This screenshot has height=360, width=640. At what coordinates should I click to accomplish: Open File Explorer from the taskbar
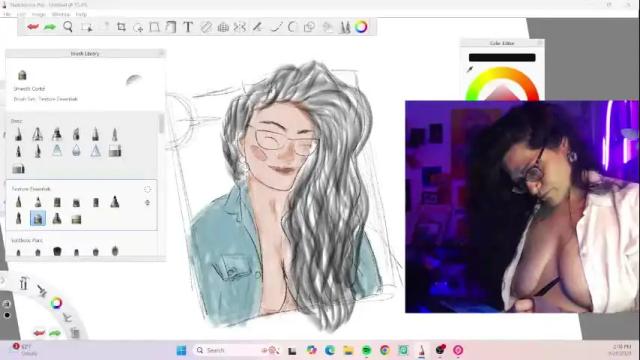pos(348,350)
